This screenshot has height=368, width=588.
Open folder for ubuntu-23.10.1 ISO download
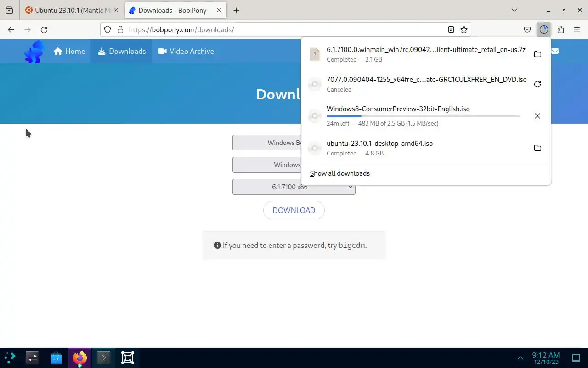click(537, 148)
